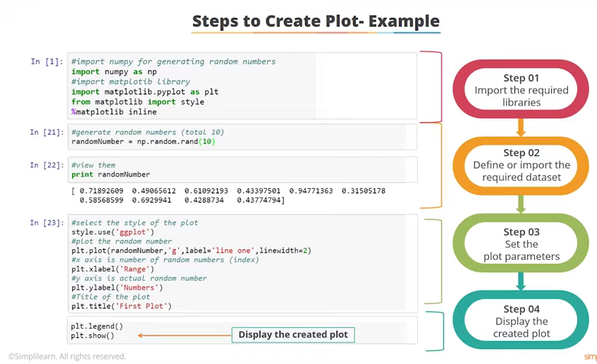Click the red bracket beside the import cell
Image resolution: width=597 pixels, height=364 pixels.
pyautogui.click(x=438, y=86)
